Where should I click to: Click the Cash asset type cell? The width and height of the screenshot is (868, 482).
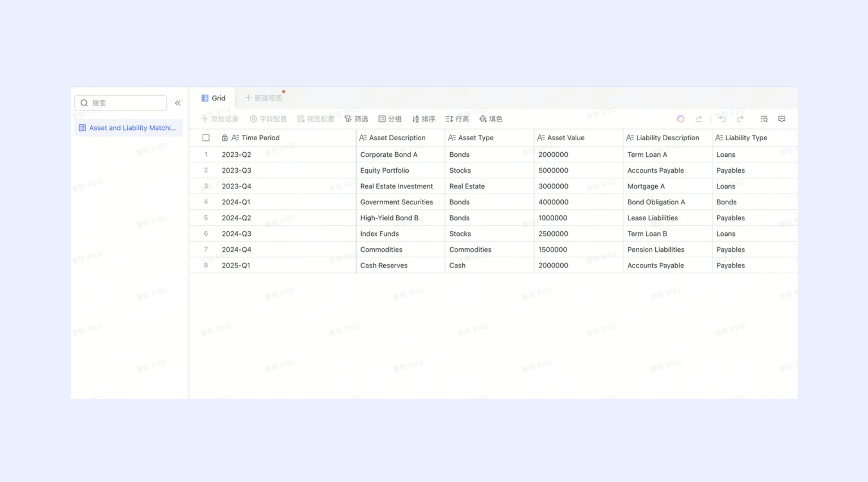(x=490, y=265)
